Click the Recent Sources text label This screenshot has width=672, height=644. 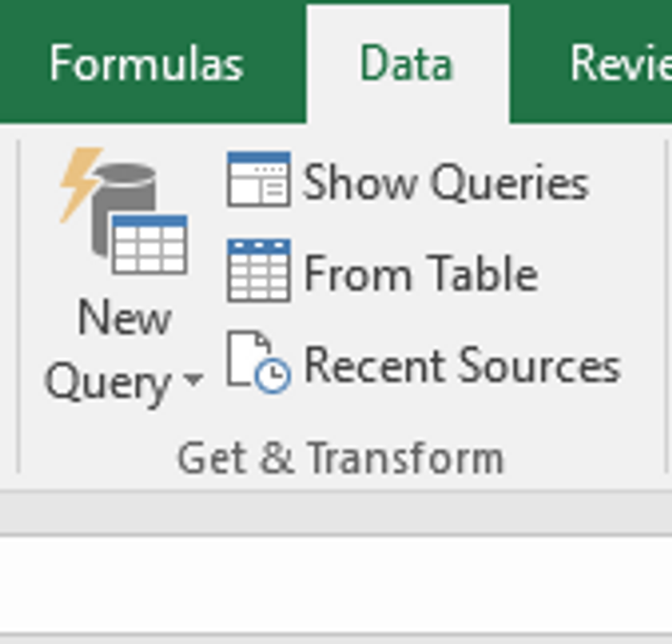pyautogui.click(x=462, y=365)
